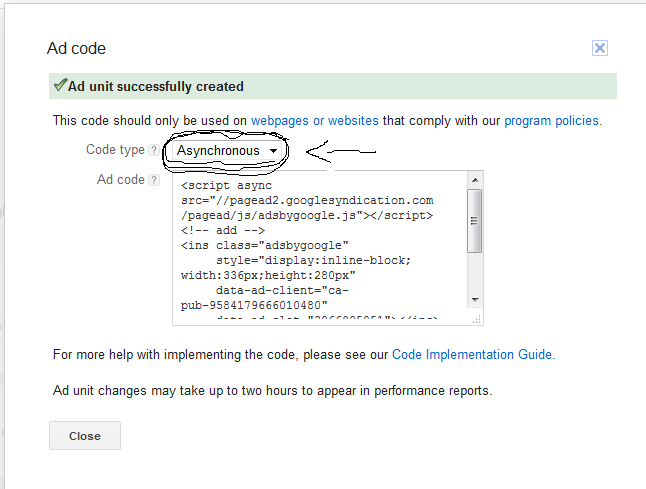
Task: Click the 'pub-9584179666010480' line in code
Action: pos(254,305)
